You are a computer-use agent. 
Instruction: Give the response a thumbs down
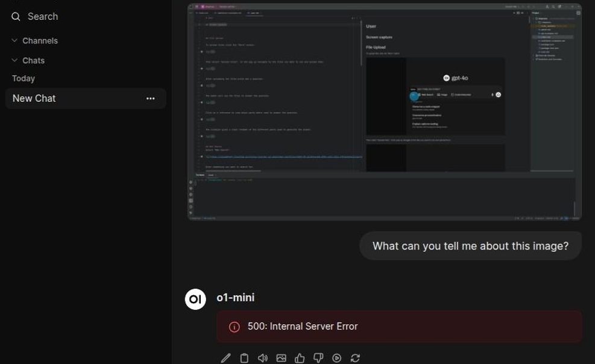tap(318, 358)
